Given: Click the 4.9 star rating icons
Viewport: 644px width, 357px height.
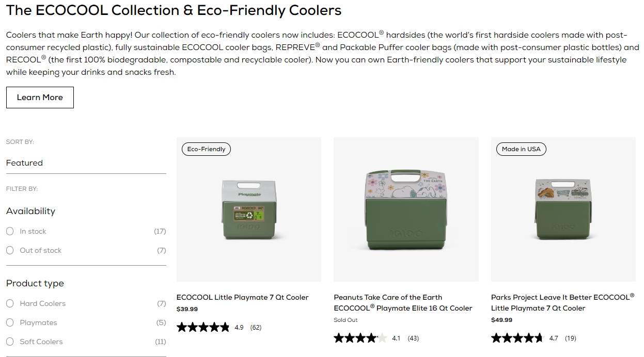Looking at the screenshot, I should (203, 327).
